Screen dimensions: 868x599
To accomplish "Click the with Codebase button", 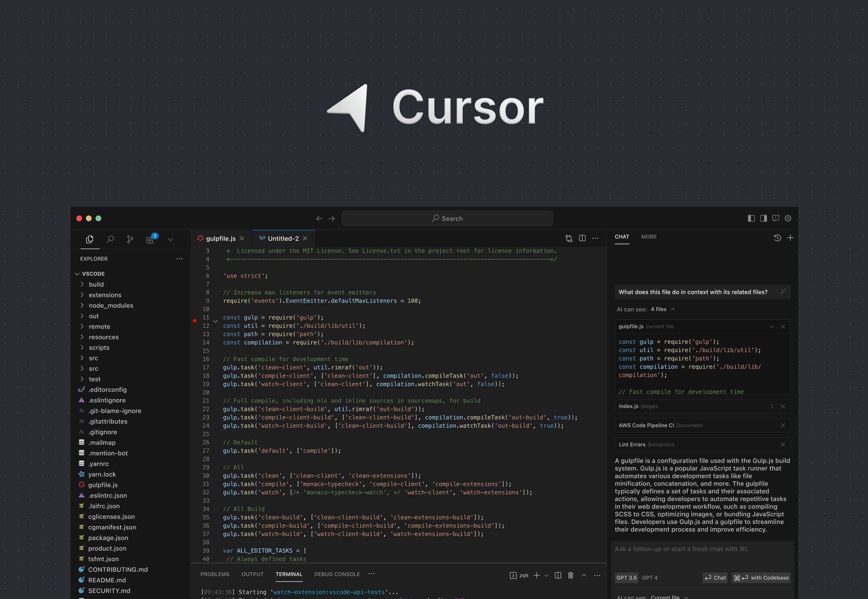I will (761, 577).
